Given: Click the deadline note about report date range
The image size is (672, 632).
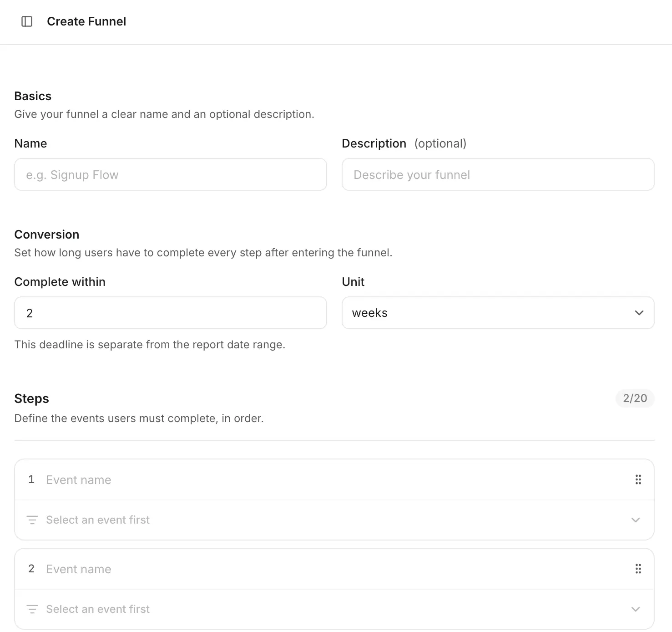Looking at the screenshot, I should [x=150, y=345].
